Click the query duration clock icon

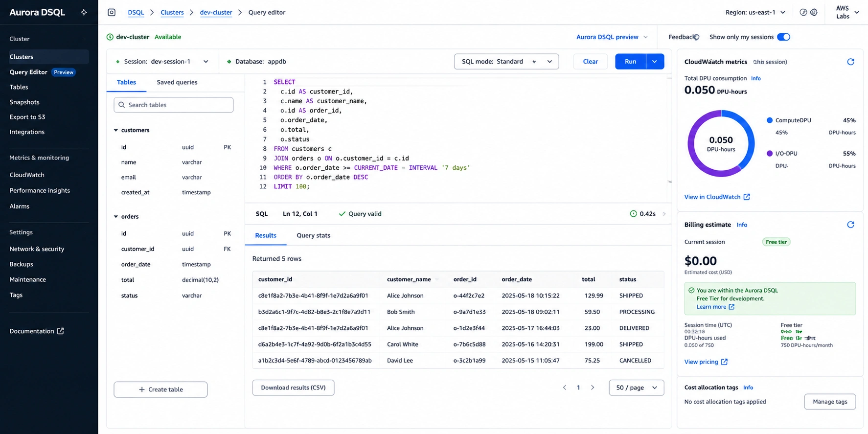(x=633, y=214)
